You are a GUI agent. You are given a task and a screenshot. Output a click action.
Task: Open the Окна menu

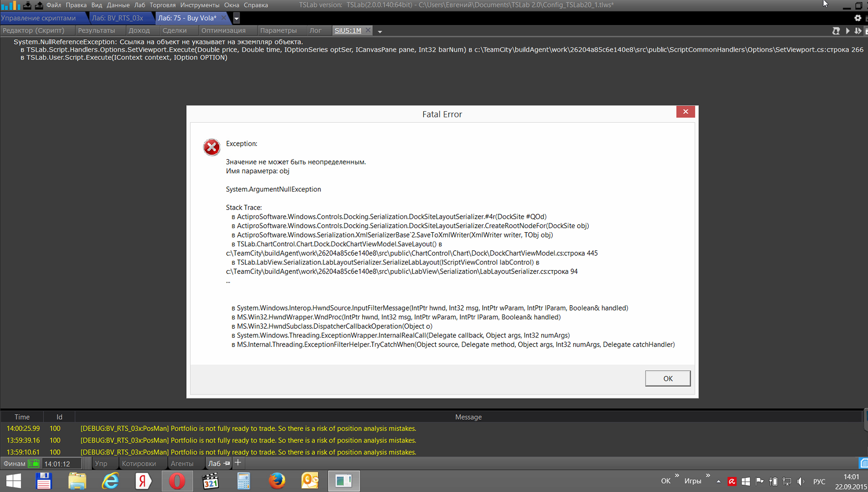point(232,5)
